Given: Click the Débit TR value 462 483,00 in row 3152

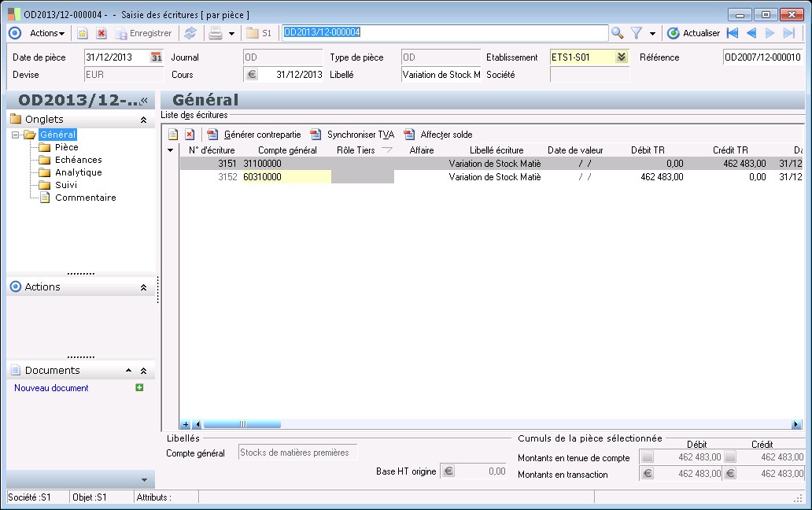Looking at the screenshot, I should click(662, 177).
